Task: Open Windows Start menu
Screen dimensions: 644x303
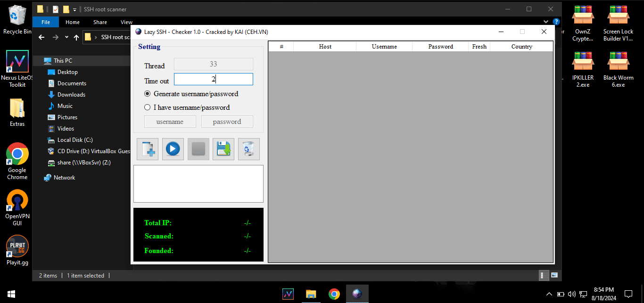Action: click(x=11, y=294)
